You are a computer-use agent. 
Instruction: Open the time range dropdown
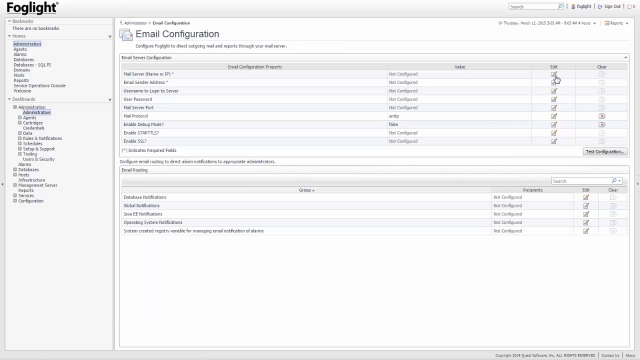click(594, 24)
